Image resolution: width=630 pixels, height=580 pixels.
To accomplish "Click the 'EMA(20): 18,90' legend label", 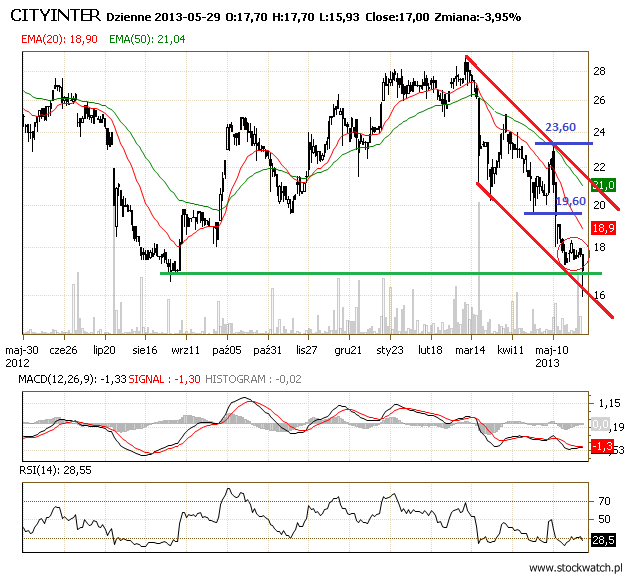I will click(59, 39).
